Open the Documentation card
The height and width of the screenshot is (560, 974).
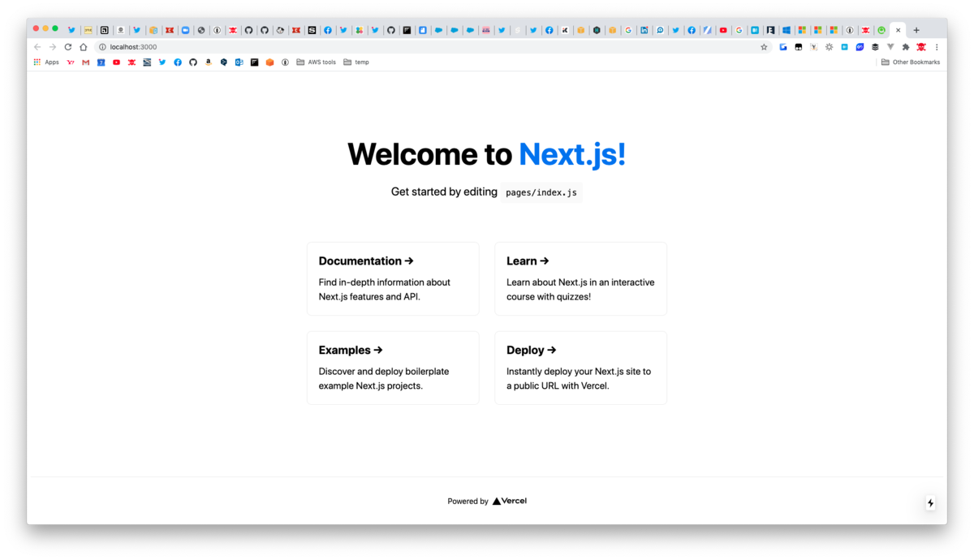pyautogui.click(x=393, y=278)
